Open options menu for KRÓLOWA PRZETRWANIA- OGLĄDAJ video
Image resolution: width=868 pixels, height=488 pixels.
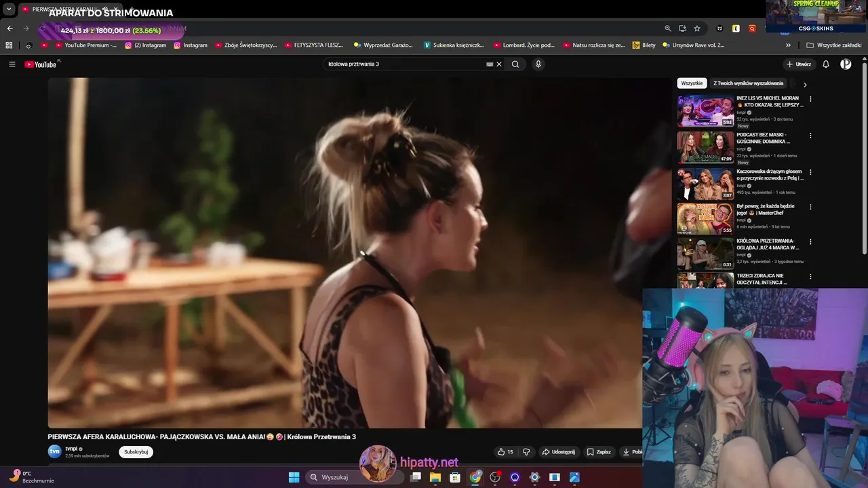[x=810, y=241]
